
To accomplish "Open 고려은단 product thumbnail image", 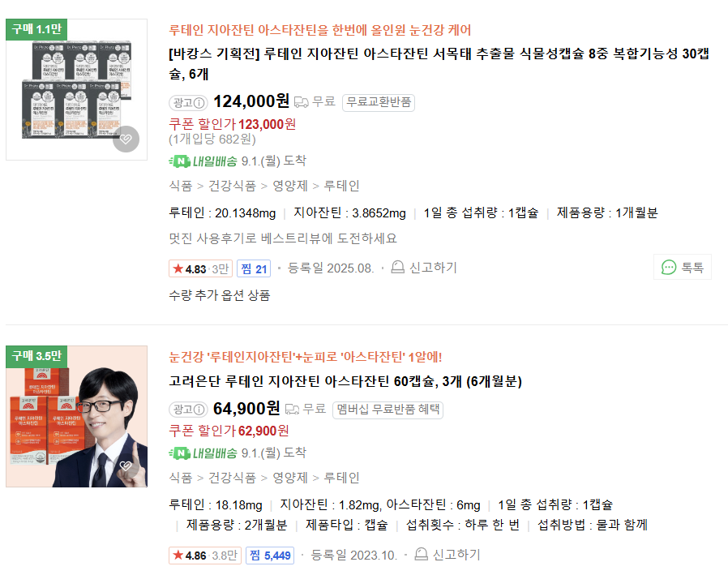I will pos(76,416).
